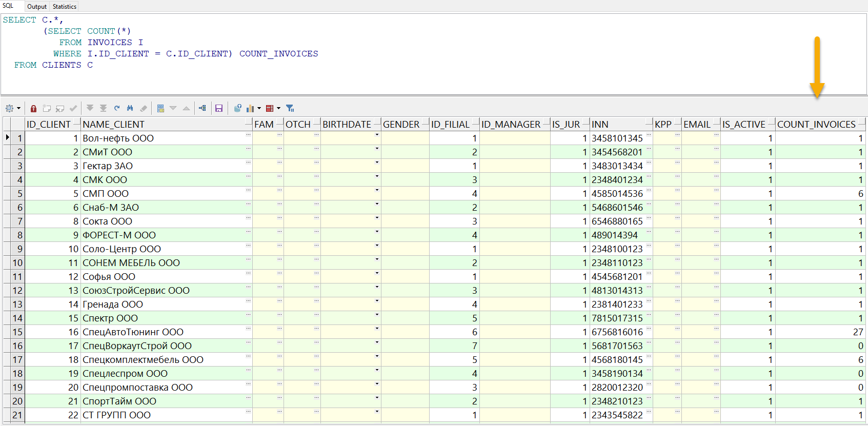Image resolution: width=868 pixels, height=426 pixels.
Task: Open cell editor dots for INN 3458101345
Action: coord(649,135)
